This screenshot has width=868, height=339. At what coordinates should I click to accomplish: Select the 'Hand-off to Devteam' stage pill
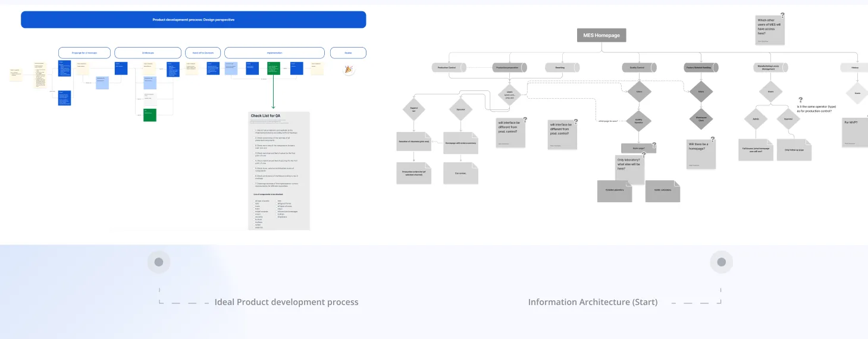point(203,53)
